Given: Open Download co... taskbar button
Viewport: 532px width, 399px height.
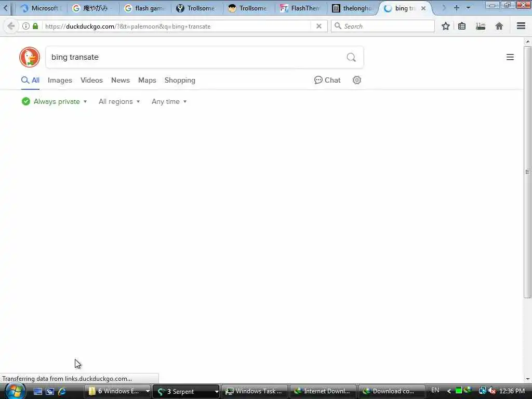Looking at the screenshot, I should click(392, 391).
